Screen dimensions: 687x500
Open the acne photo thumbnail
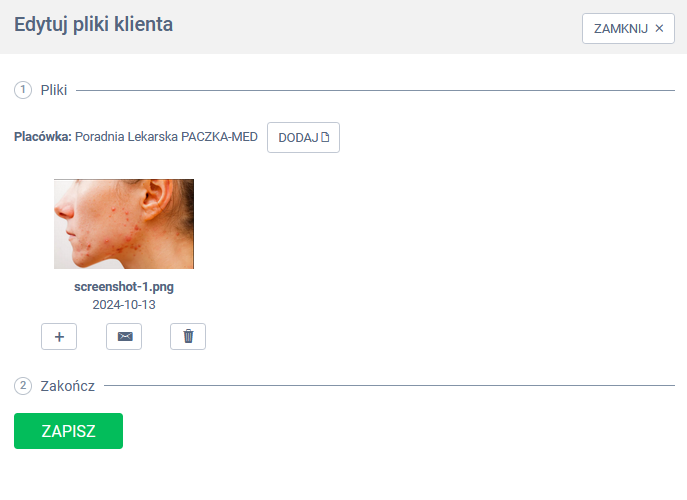124,223
